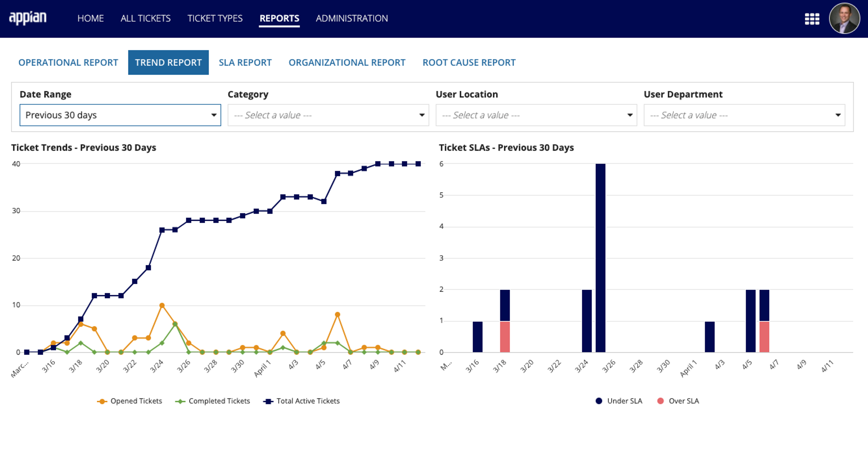Viewport: 868px width, 467px height.
Task: Toggle Over SLA legend entry
Action: pos(678,401)
